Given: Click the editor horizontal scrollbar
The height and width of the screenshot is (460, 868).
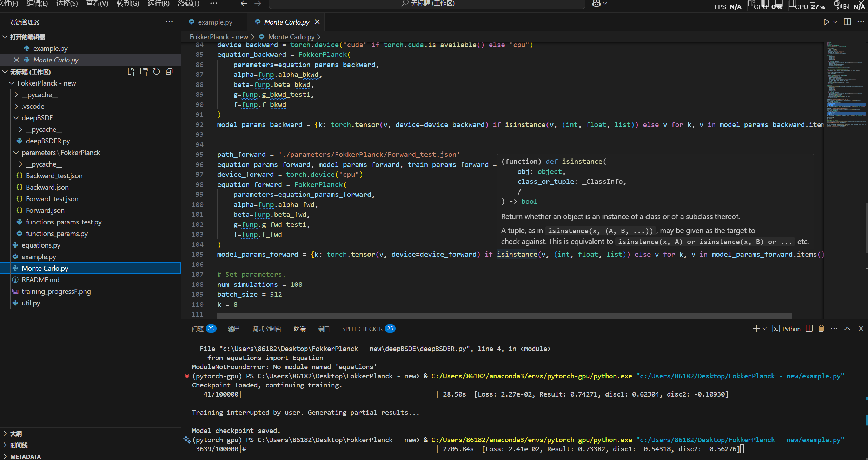Looking at the screenshot, I should [504, 316].
